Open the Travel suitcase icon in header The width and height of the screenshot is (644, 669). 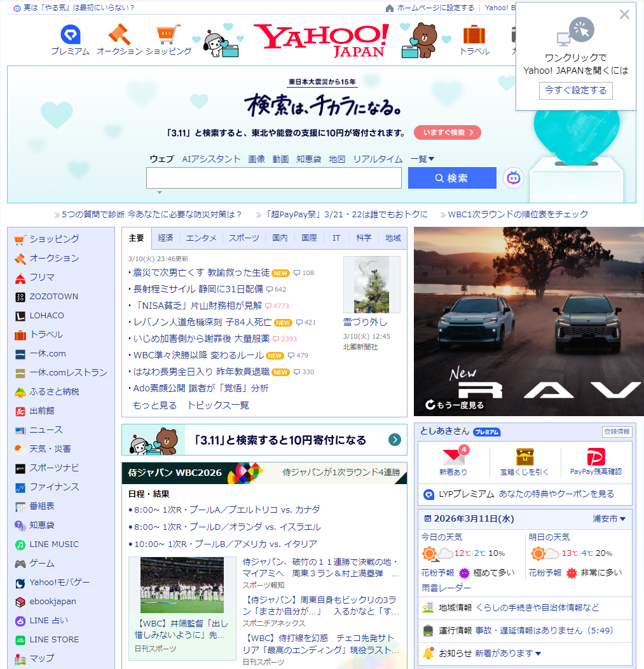[x=474, y=34]
